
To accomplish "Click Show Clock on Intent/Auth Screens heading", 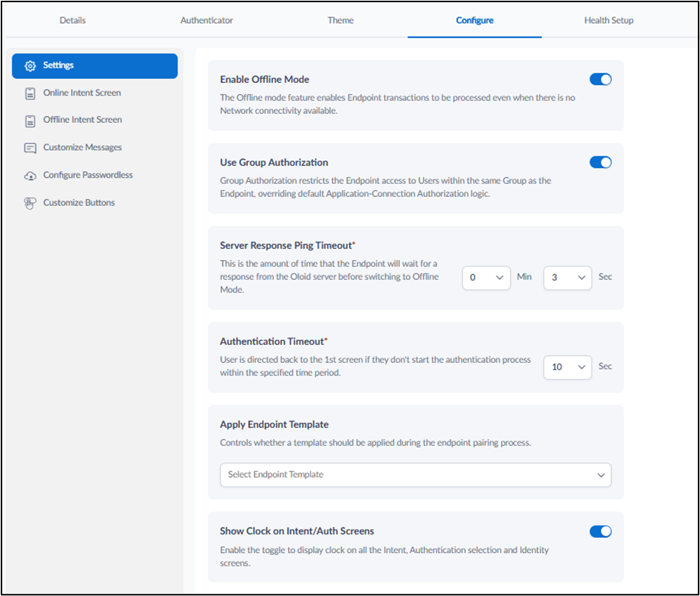I will point(297,531).
